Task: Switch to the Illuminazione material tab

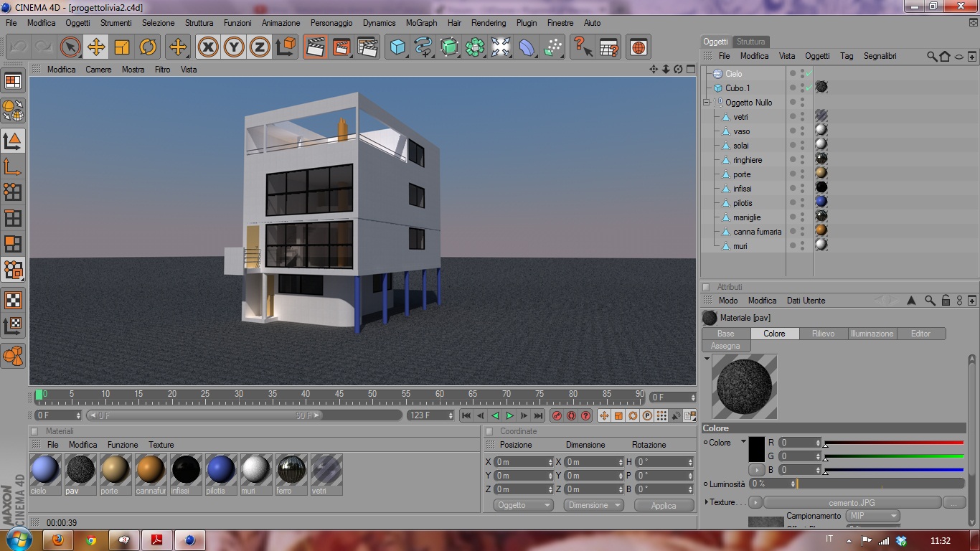Action: click(x=872, y=334)
